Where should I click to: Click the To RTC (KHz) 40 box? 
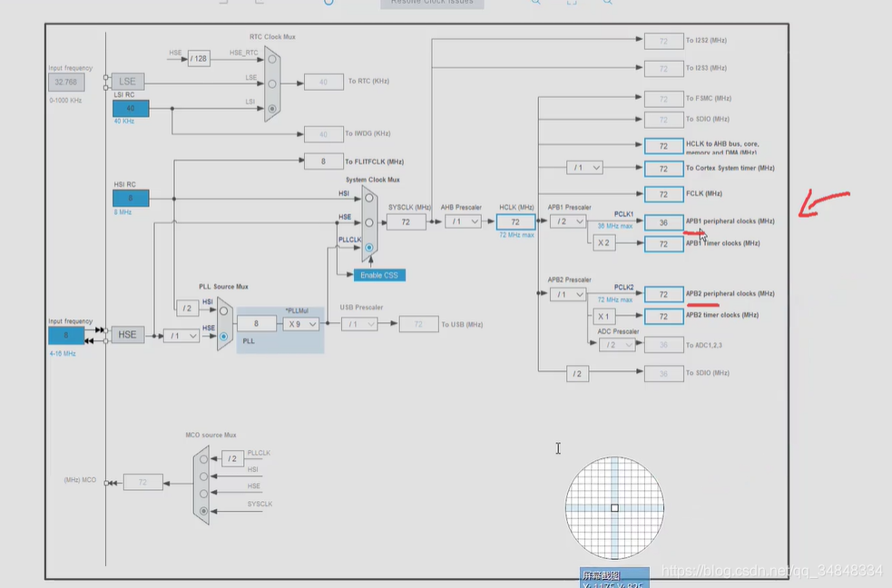pyautogui.click(x=324, y=82)
